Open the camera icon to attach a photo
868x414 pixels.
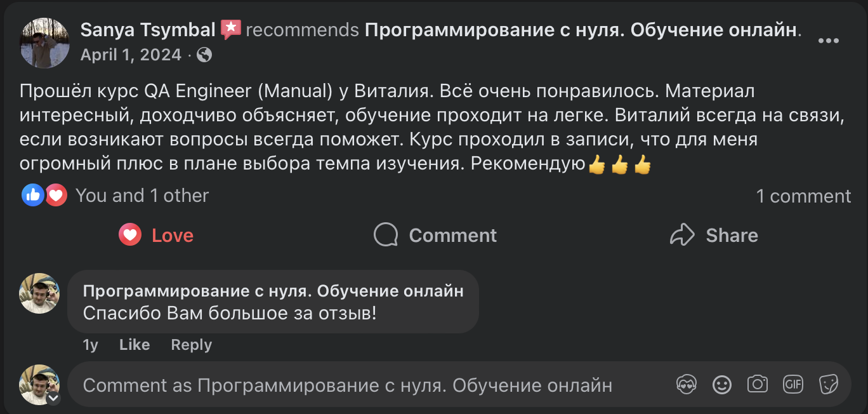(757, 384)
